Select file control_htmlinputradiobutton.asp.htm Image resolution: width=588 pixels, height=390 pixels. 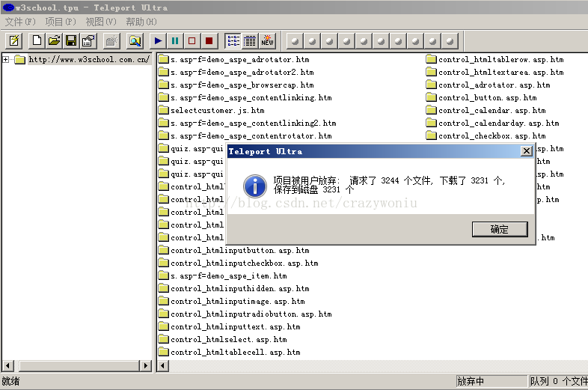coord(251,314)
